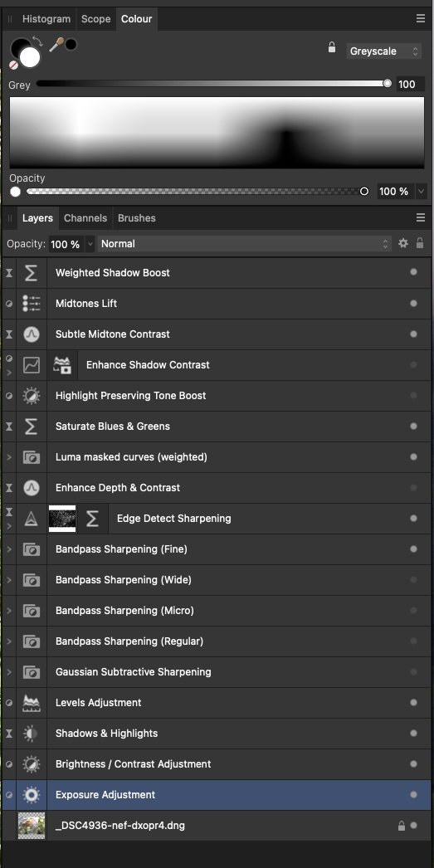Click the Layers panel lock icon
This screenshot has height=868, width=434.
point(420,243)
